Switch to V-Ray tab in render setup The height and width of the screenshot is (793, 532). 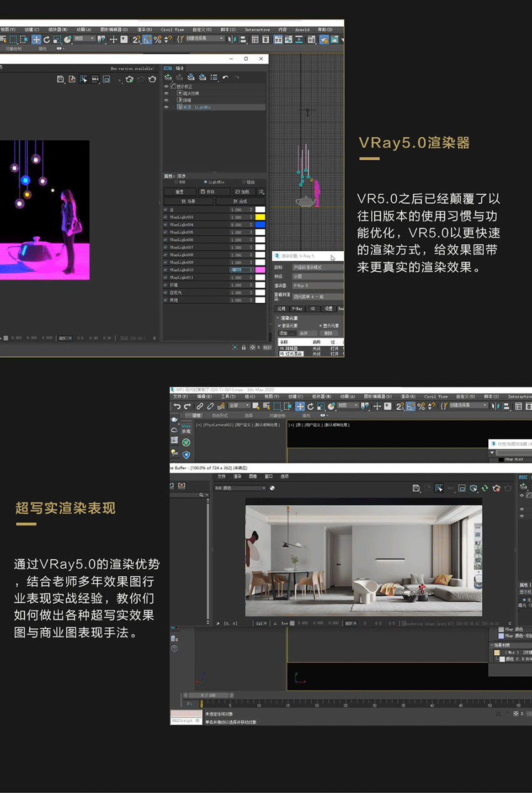click(297, 308)
